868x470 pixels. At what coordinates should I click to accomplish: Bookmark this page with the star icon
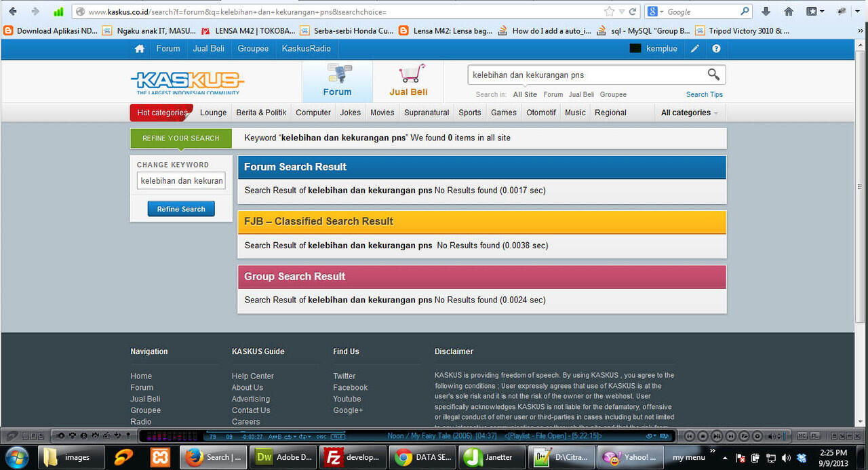(x=609, y=12)
